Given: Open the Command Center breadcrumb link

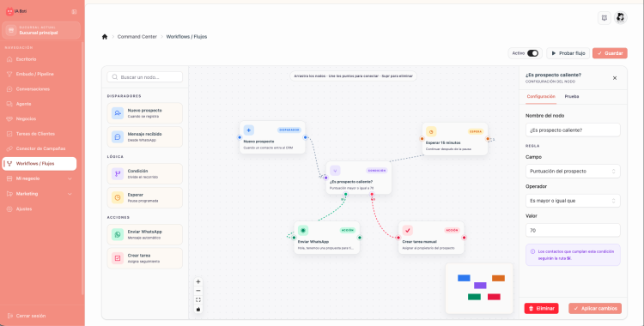Looking at the screenshot, I should coord(137,37).
